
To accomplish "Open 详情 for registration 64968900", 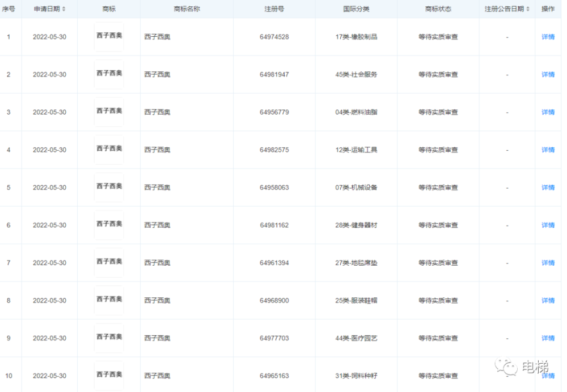I will pyautogui.click(x=548, y=301).
